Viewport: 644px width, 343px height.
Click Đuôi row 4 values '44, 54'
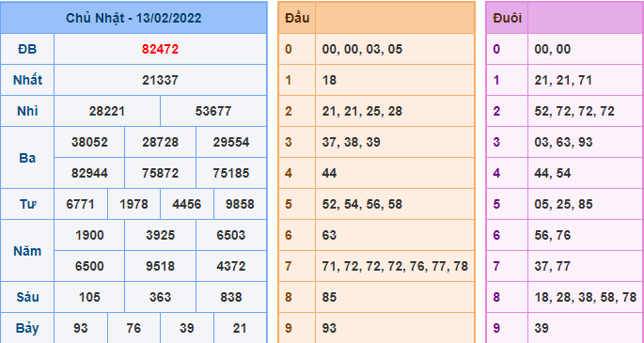pos(553,173)
